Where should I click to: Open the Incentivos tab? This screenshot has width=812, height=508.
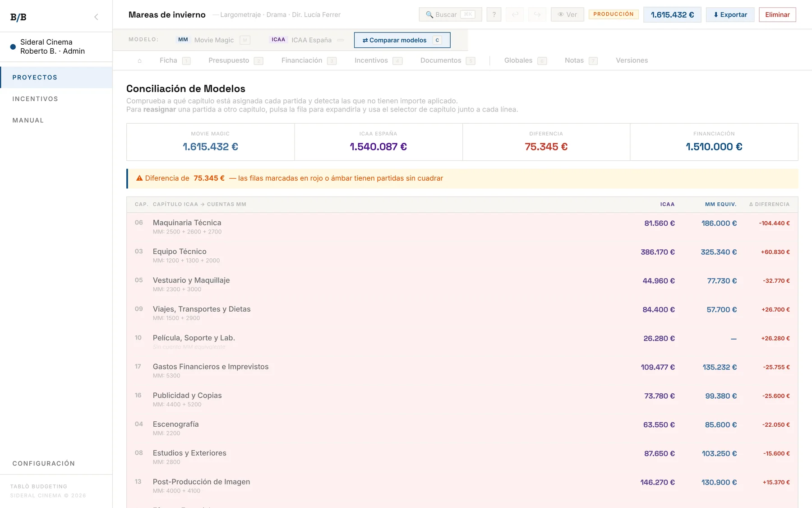pyautogui.click(x=378, y=61)
